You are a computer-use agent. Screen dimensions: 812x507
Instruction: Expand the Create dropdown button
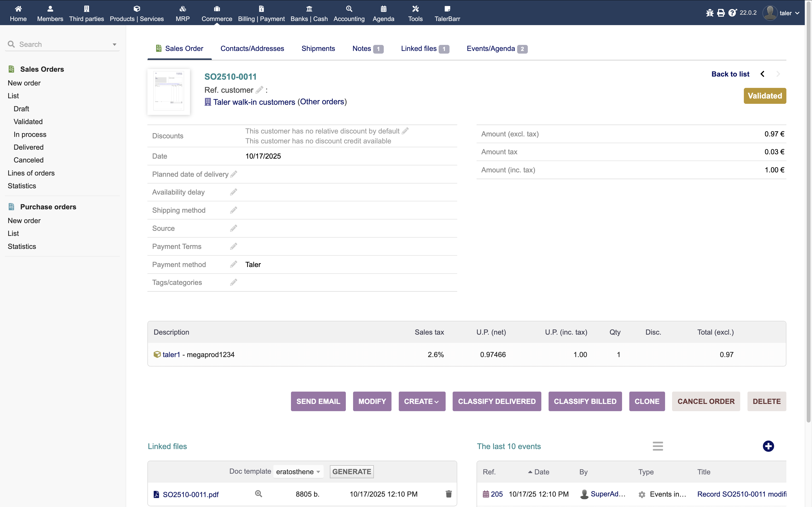point(422,401)
